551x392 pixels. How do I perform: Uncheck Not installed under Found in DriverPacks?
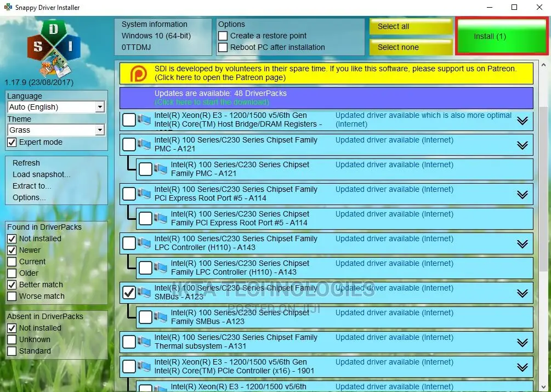coord(12,238)
